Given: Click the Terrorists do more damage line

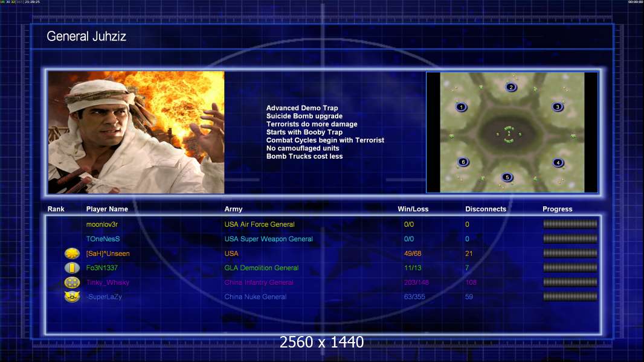Looking at the screenshot, I should pos(312,124).
